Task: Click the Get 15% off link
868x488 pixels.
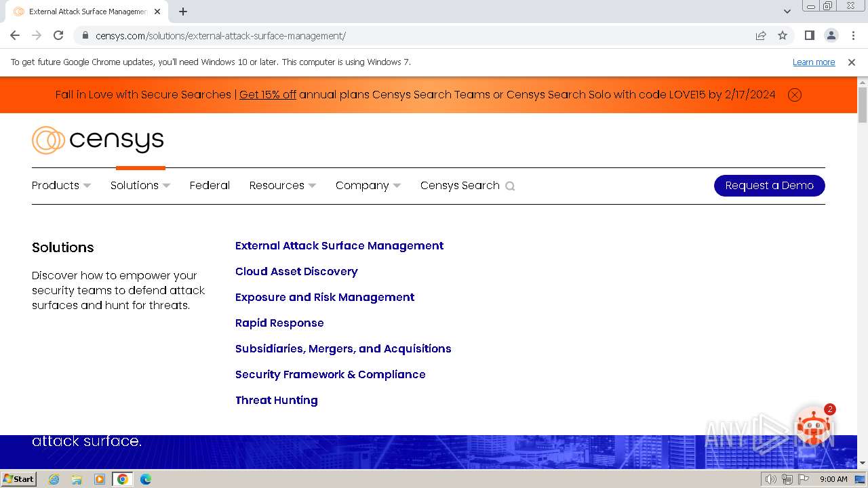Action: (x=268, y=95)
